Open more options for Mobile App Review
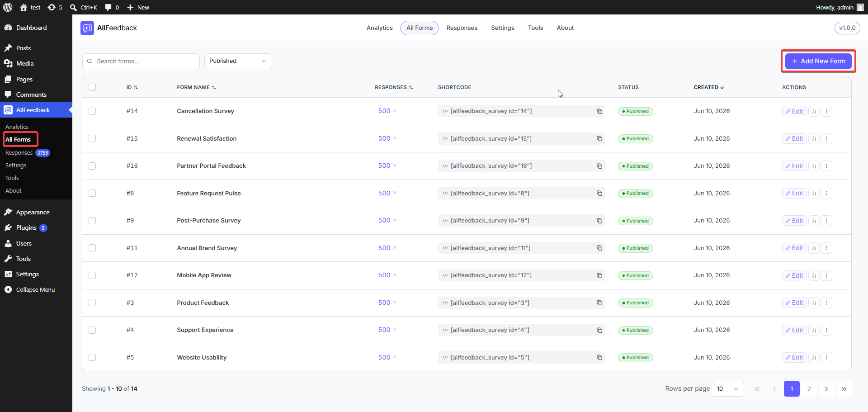Image resolution: width=868 pixels, height=412 pixels. pos(826,275)
